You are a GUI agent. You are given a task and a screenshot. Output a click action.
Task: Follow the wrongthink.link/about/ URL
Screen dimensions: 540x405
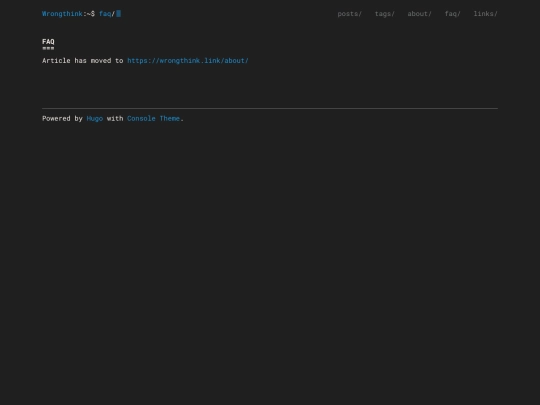188,61
